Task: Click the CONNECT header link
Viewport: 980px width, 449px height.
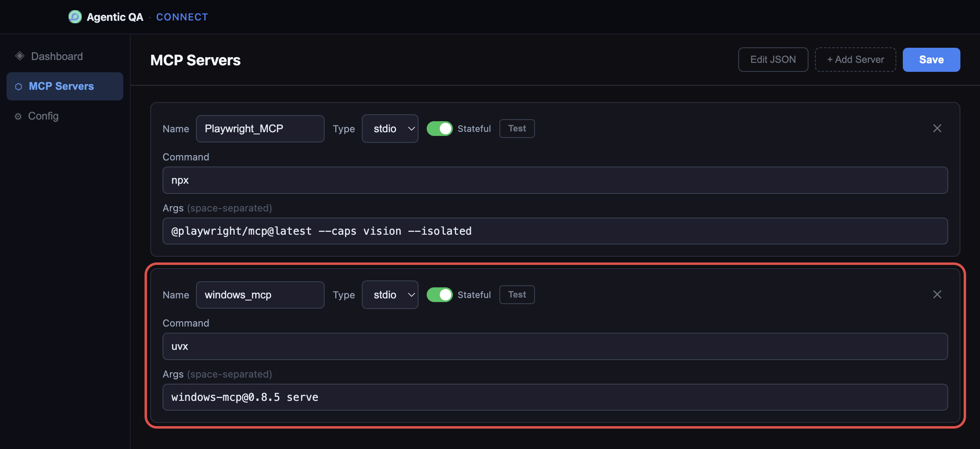Action: 182,17
